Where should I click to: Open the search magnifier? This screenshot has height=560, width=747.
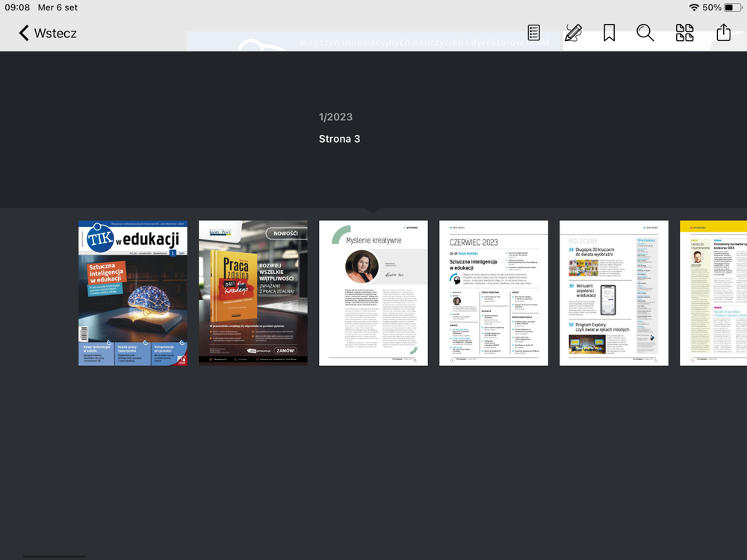tap(645, 33)
